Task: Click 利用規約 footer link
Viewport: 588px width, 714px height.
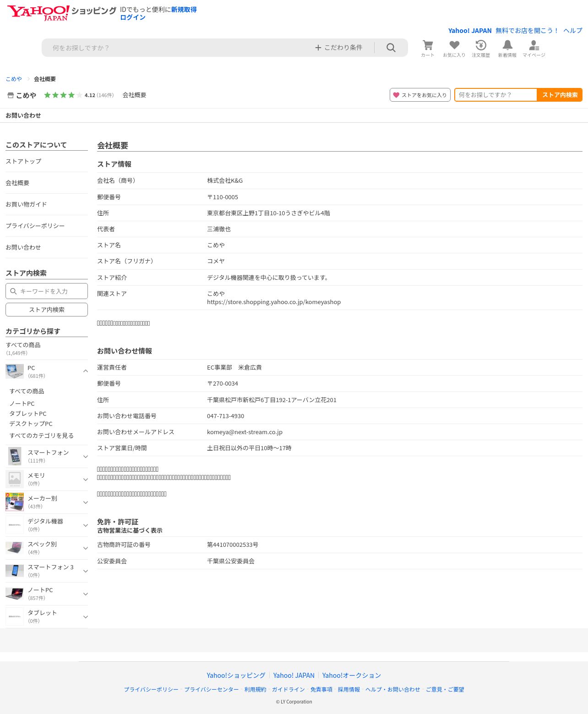Action: tap(255, 689)
